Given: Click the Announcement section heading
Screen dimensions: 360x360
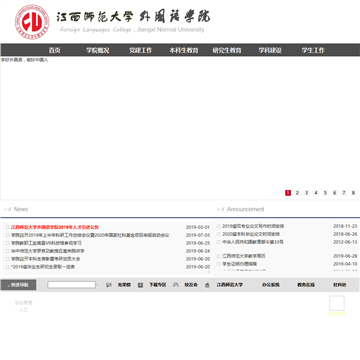Looking at the screenshot, I should coord(245,209).
